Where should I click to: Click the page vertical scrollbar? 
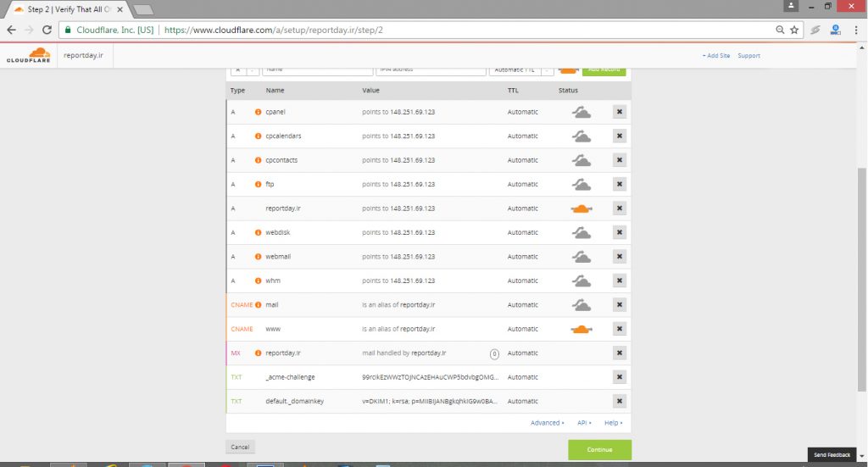click(x=862, y=280)
